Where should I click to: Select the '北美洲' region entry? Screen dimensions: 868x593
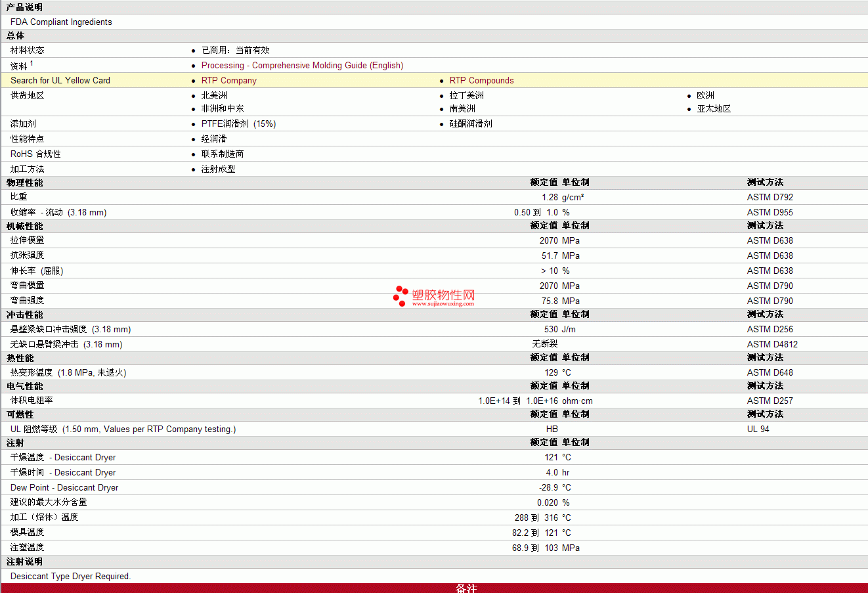[x=214, y=95]
